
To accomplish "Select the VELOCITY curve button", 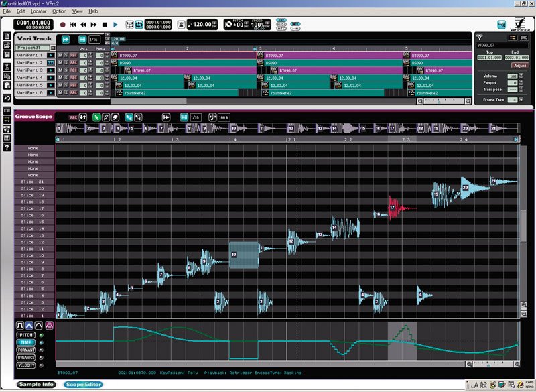I will 26,365.
